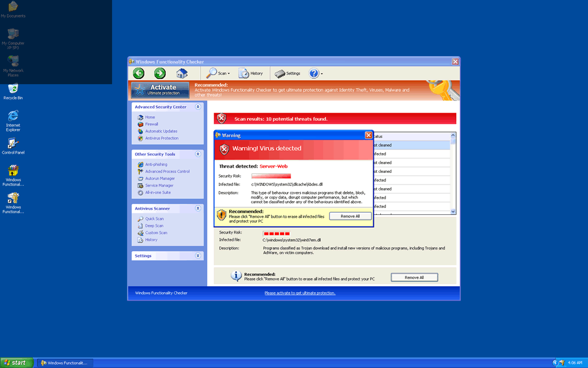Image resolution: width=588 pixels, height=368 pixels.
Task: Click the scan results list scrollbar down arrow
Action: (x=453, y=211)
